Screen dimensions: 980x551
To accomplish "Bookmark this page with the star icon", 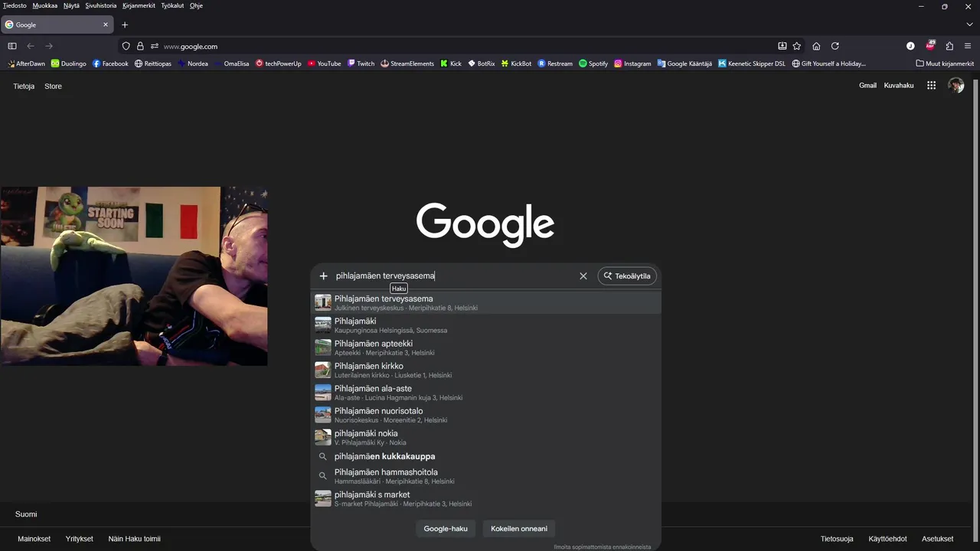I will 797,46.
